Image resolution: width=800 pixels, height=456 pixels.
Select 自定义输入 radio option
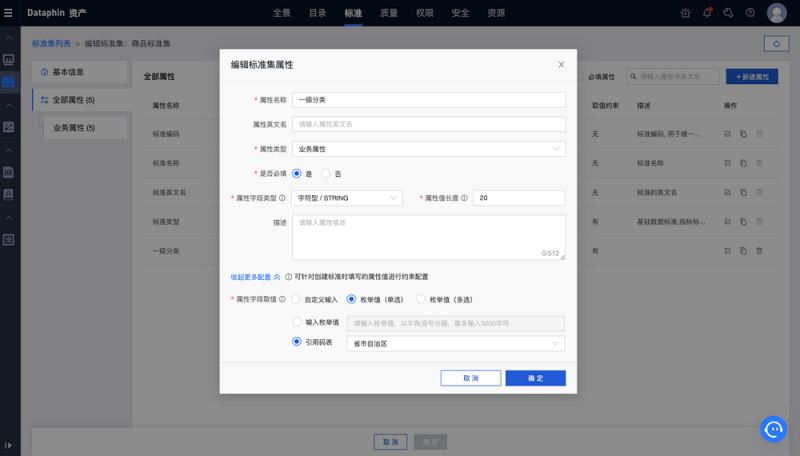coord(297,299)
